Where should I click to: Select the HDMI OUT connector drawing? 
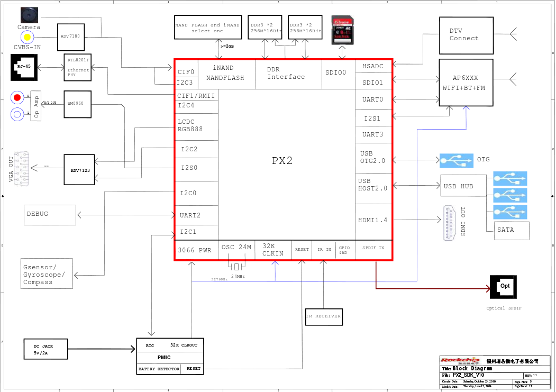click(x=450, y=223)
